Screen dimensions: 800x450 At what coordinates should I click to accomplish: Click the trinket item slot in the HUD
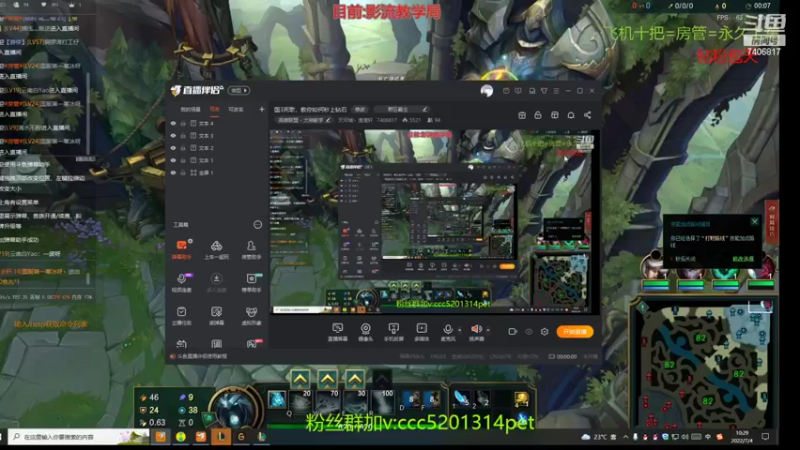(521, 399)
